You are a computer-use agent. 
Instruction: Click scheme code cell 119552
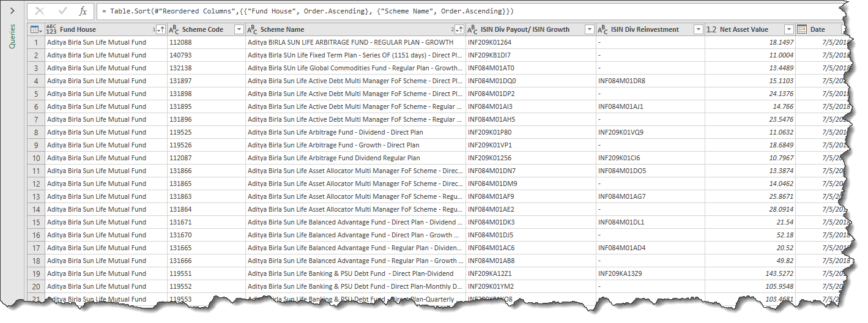[x=206, y=286]
